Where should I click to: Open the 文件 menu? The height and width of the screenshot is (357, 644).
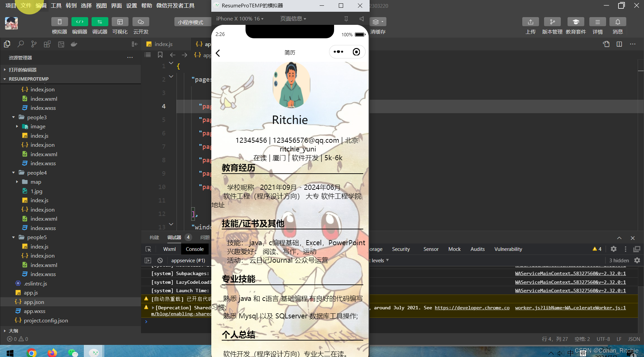[x=26, y=6]
